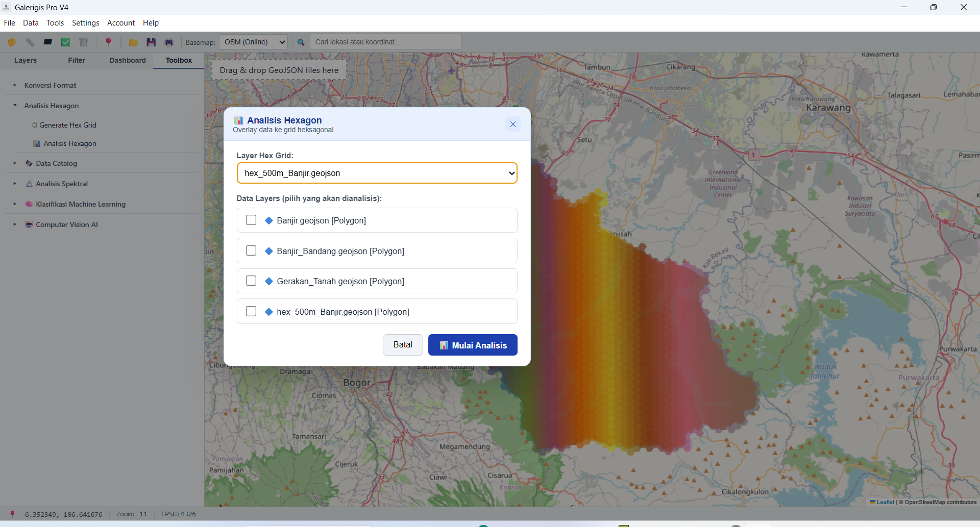
Task: Click the location search input field
Action: pos(385,42)
